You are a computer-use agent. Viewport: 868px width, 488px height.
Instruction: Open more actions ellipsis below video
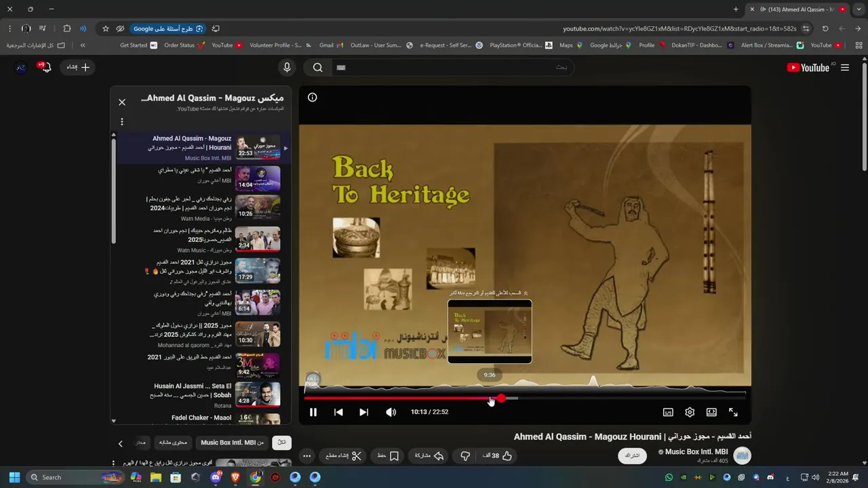(x=307, y=456)
